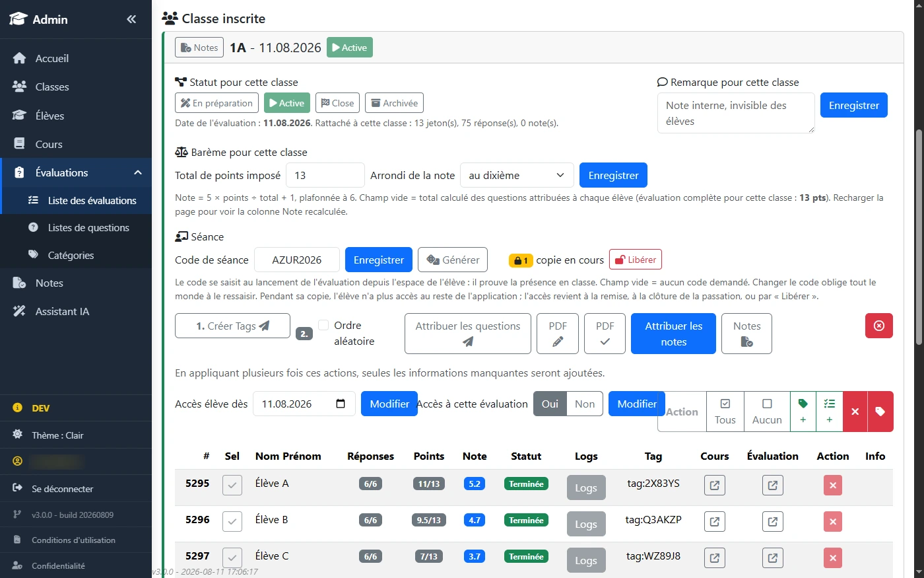924x578 pixels.
Task: Set class status to En préparation
Action: (x=216, y=103)
